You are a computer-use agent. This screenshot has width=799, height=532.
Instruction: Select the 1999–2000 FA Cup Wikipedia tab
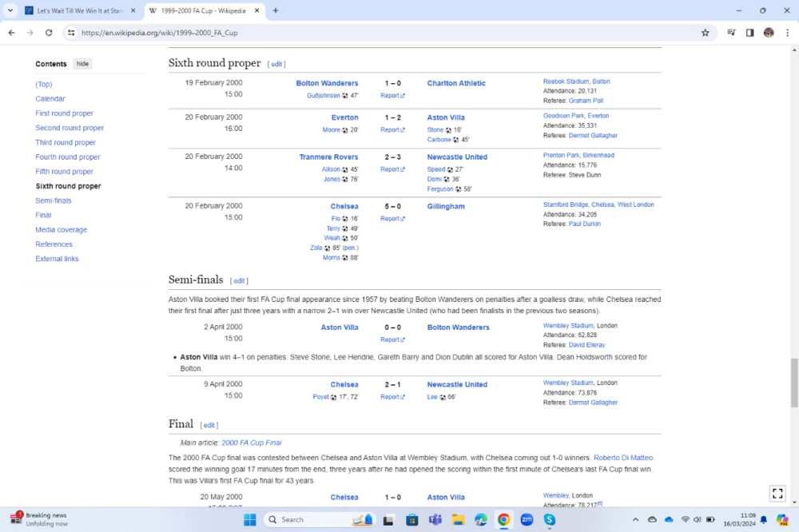(203, 10)
